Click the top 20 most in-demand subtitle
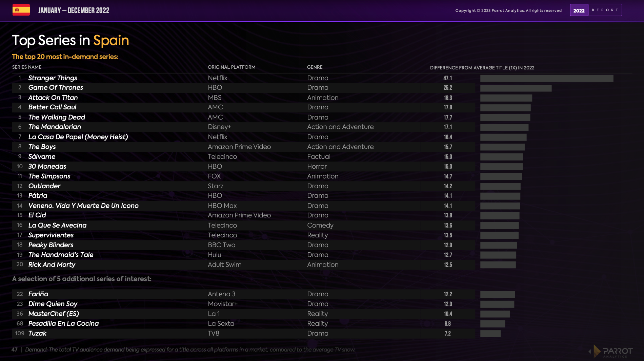Image resolution: width=644 pixels, height=361 pixels. tap(65, 57)
